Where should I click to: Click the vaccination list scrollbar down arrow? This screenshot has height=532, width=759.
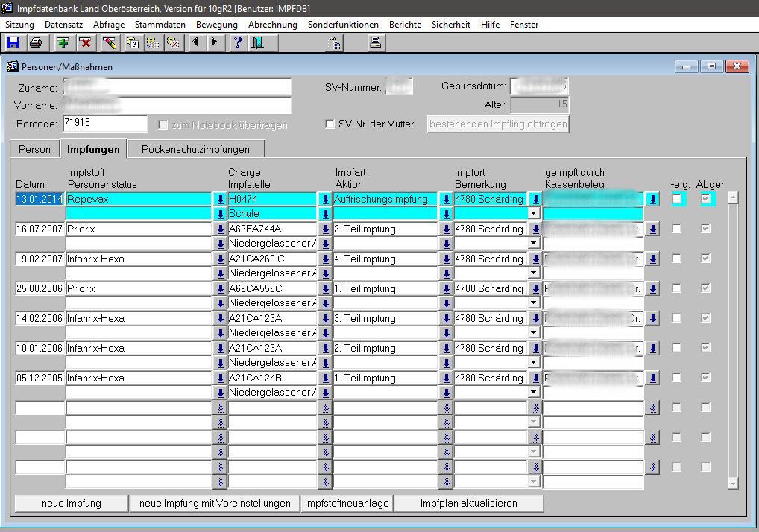733,484
